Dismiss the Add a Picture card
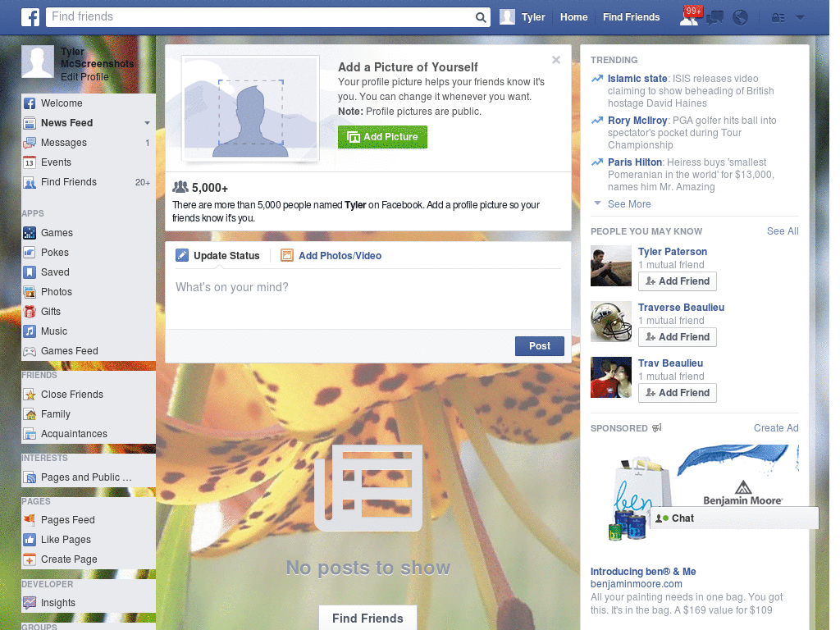This screenshot has width=840, height=630. [556, 60]
